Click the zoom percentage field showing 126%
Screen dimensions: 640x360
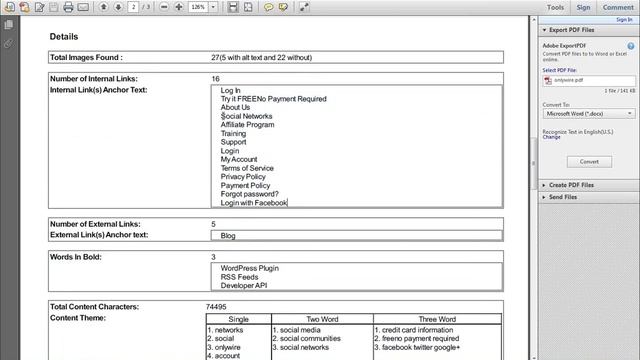pos(198,7)
